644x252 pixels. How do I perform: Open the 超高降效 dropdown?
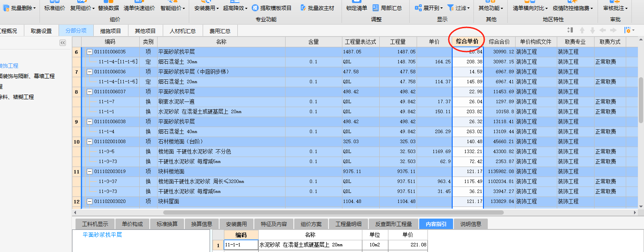click(246, 8)
